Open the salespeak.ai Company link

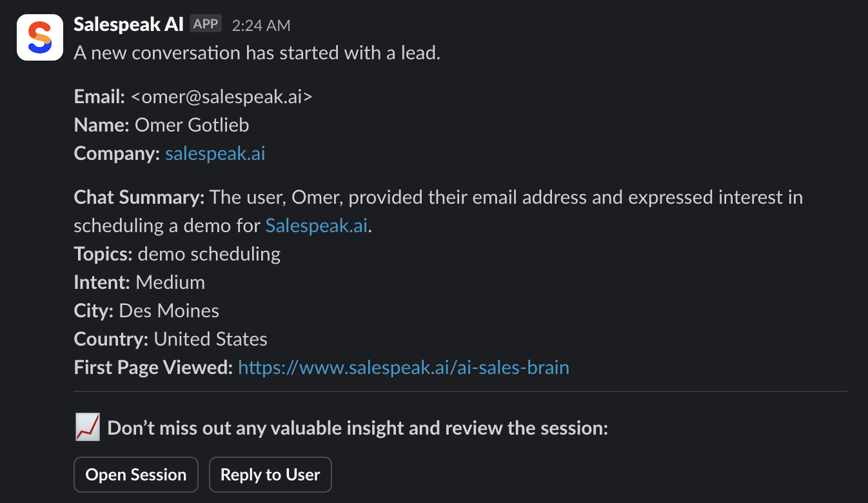[215, 153]
